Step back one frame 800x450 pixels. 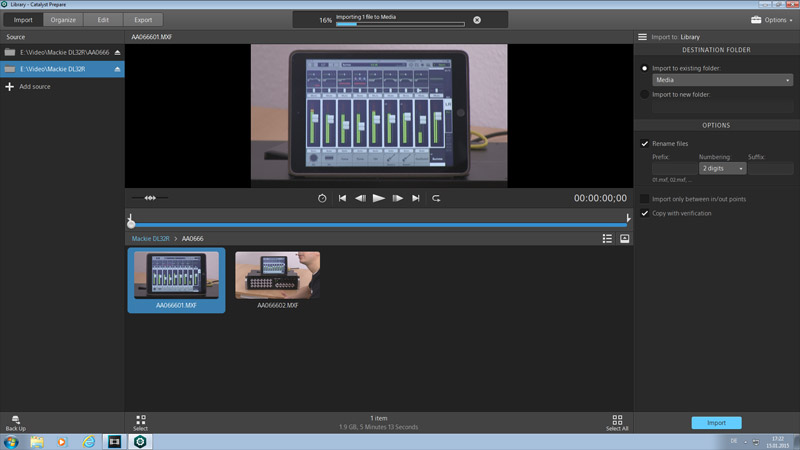360,199
